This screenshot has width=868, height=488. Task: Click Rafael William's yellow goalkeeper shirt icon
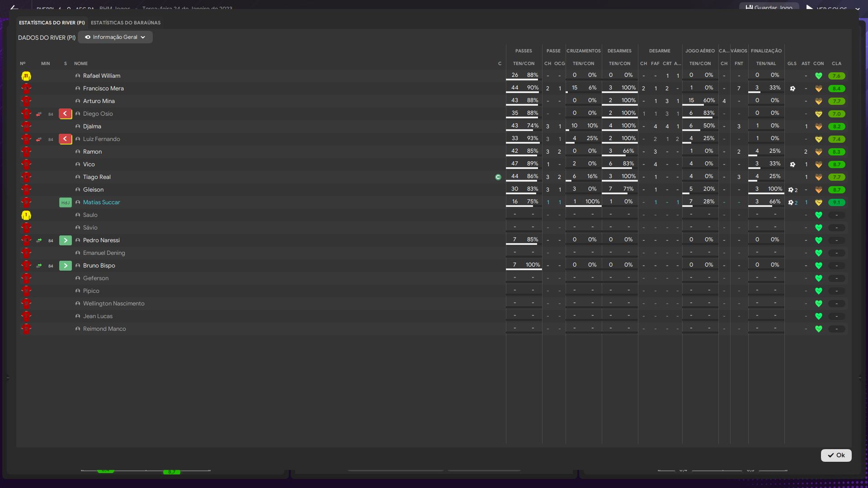26,76
